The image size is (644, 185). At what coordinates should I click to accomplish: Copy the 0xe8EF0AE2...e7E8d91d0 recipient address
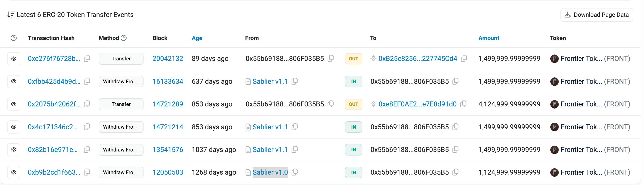tap(463, 104)
